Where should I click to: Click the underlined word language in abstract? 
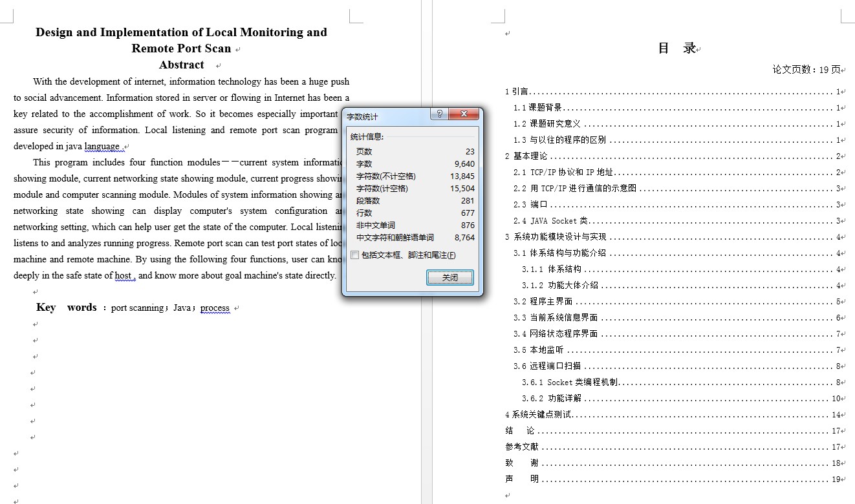102,146
